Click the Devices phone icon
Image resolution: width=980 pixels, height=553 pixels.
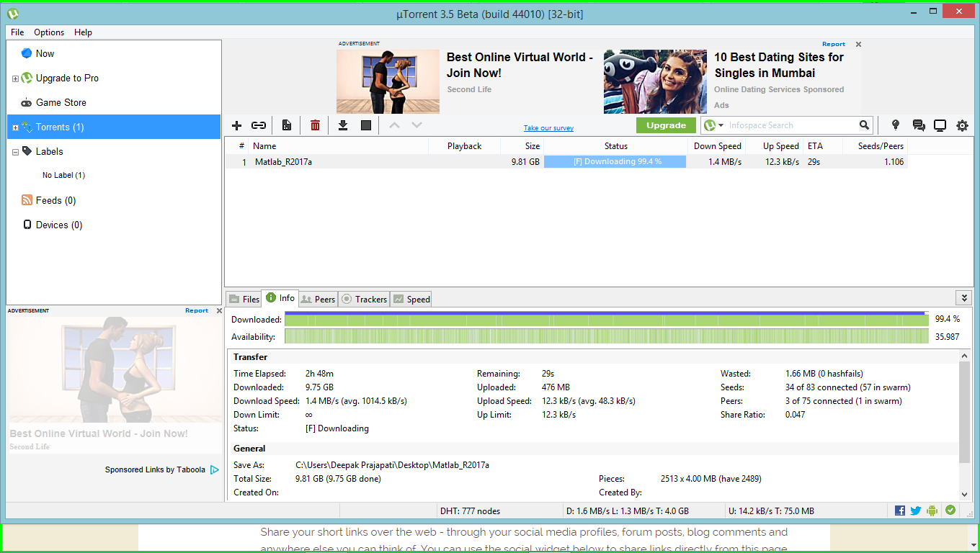coord(27,225)
